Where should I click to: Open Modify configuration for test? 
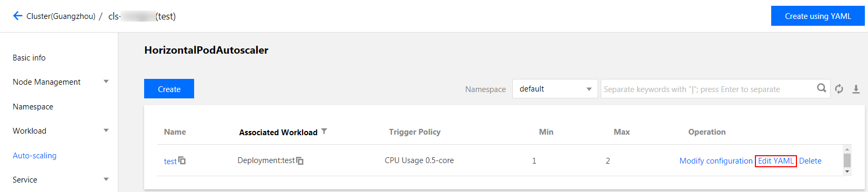[x=716, y=161]
